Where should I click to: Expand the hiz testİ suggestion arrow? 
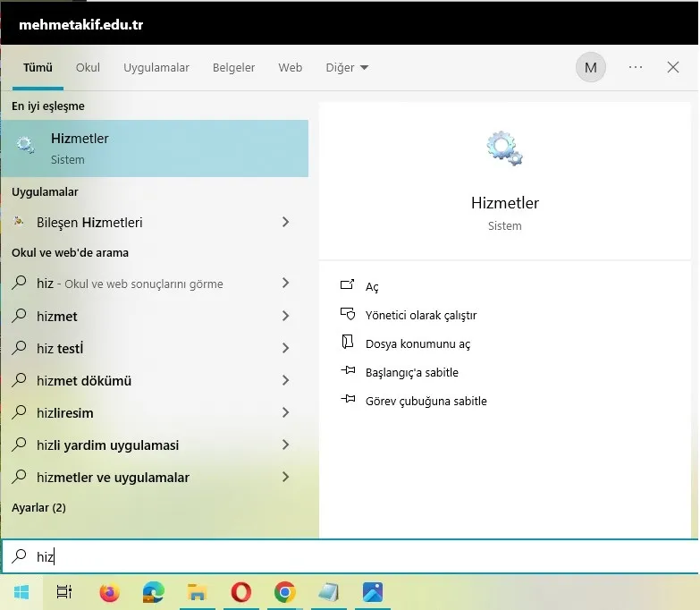tap(286, 348)
